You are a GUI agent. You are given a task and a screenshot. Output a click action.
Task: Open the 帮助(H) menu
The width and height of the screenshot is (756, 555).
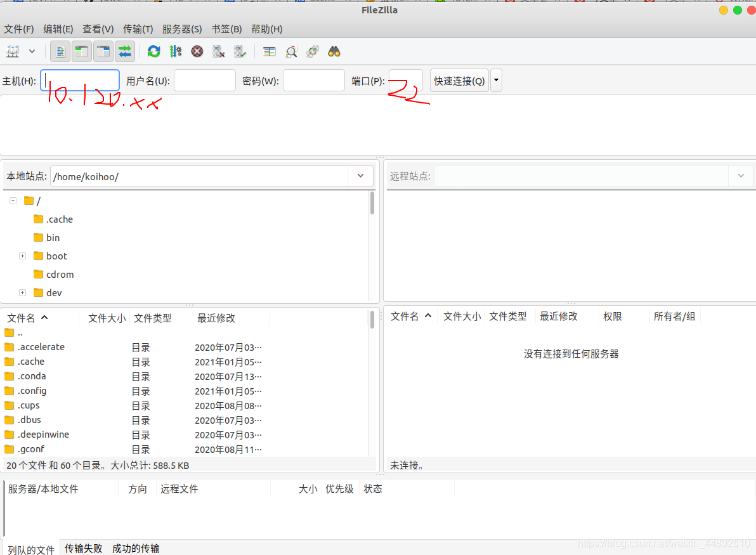pos(266,29)
